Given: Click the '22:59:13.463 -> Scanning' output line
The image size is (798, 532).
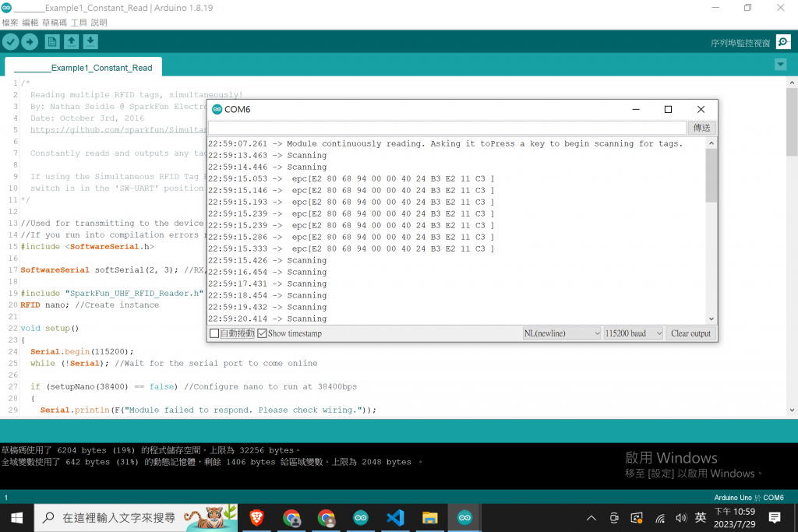Looking at the screenshot, I should click(x=267, y=156).
